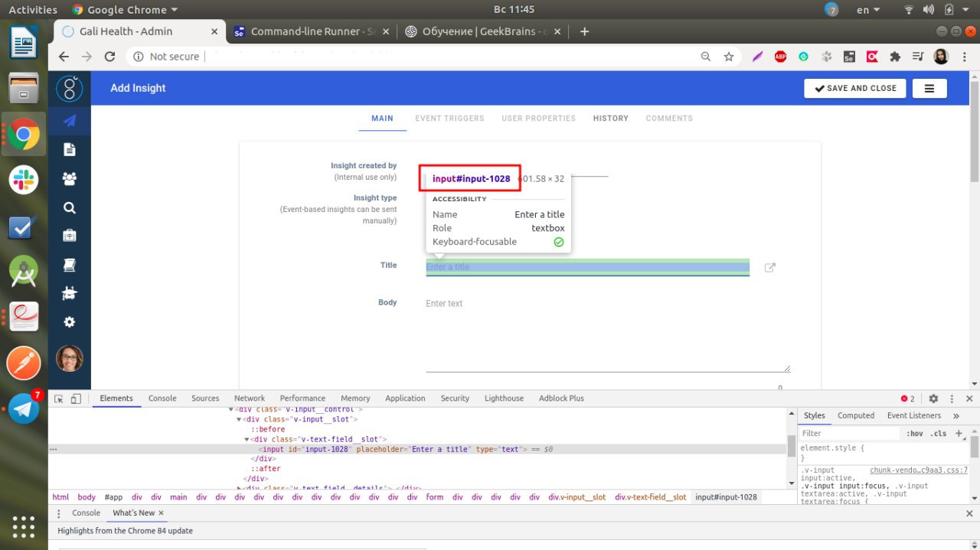Switch to EVENT TRIGGERS tab
The image size is (980, 550).
pyautogui.click(x=449, y=119)
